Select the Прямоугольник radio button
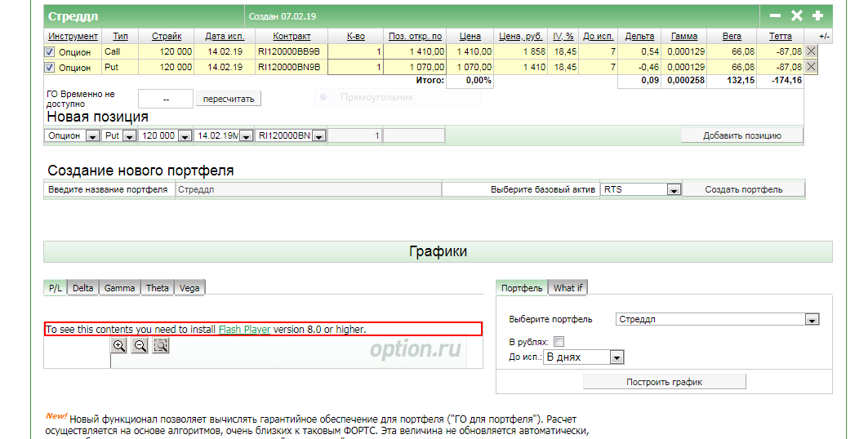 (x=324, y=97)
